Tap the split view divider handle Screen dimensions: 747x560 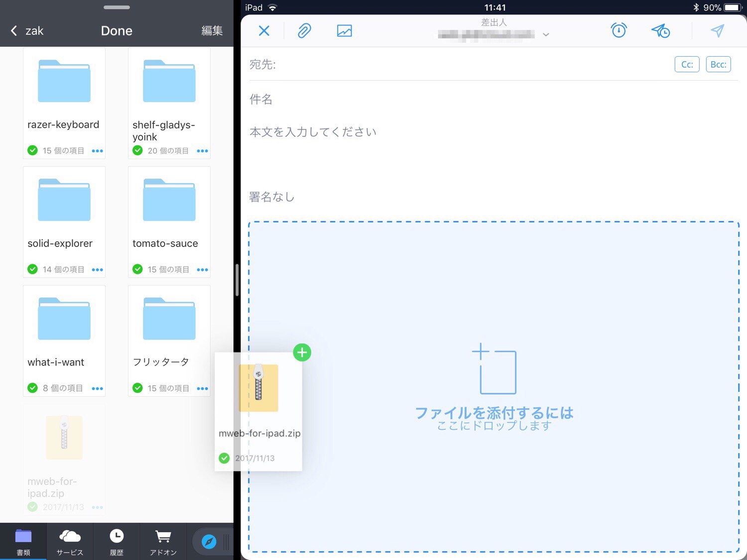237,280
